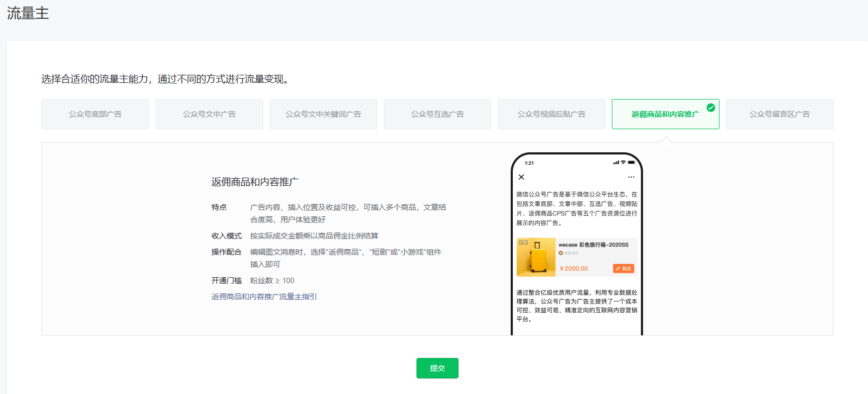868x394 pixels.
Task: Click the 收入模式 label
Action: [227, 236]
